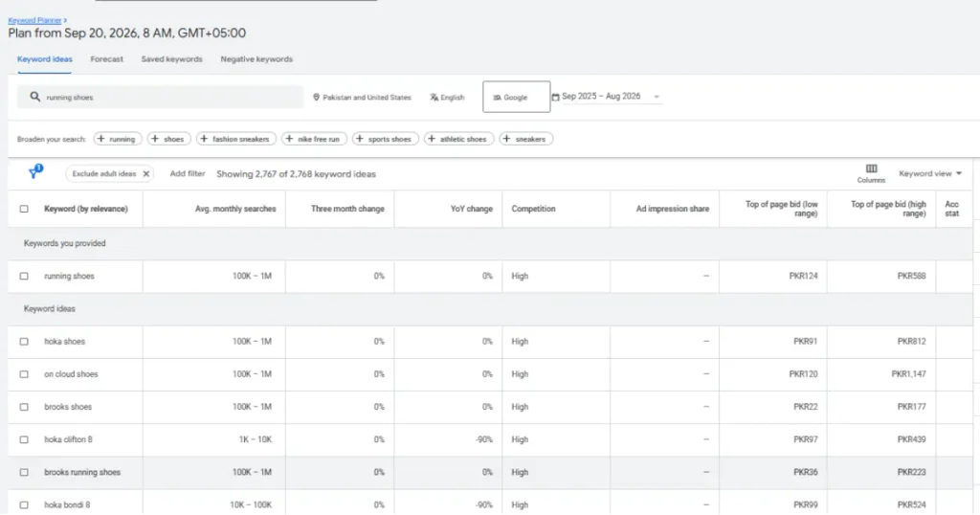Image resolution: width=980 pixels, height=515 pixels.
Task: Click the 'on cloud shoes' keyword text
Action: pos(71,373)
